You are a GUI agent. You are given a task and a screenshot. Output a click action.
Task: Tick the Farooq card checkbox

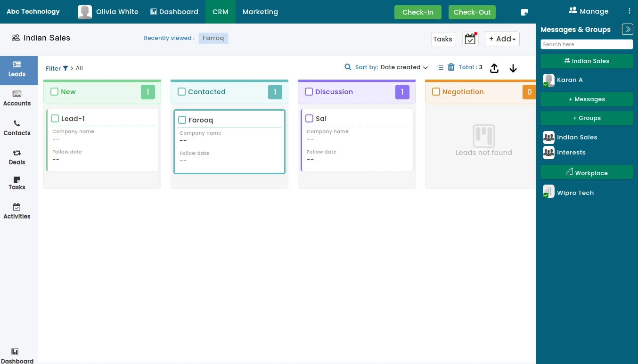pyautogui.click(x=182, y=120)
